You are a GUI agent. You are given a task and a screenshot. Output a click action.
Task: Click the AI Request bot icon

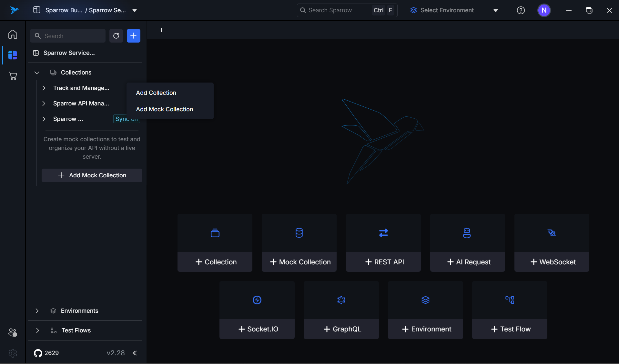[x=467, y=233]
